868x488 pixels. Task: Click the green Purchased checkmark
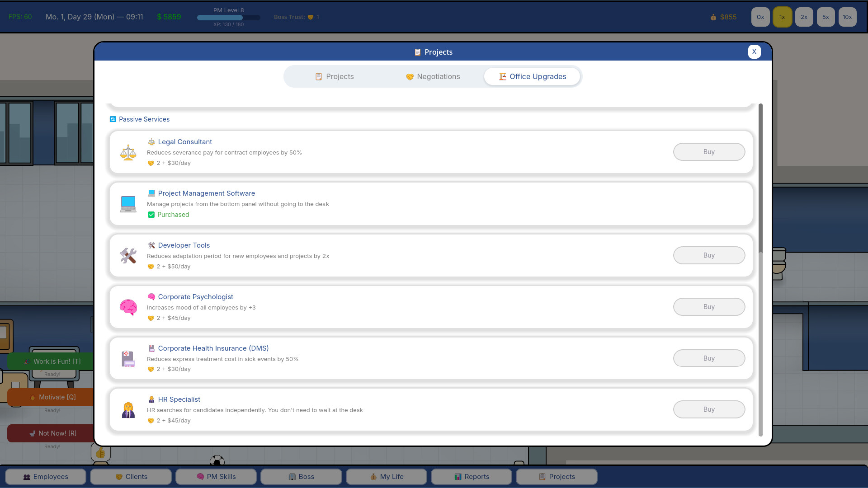tap(151, 215)
